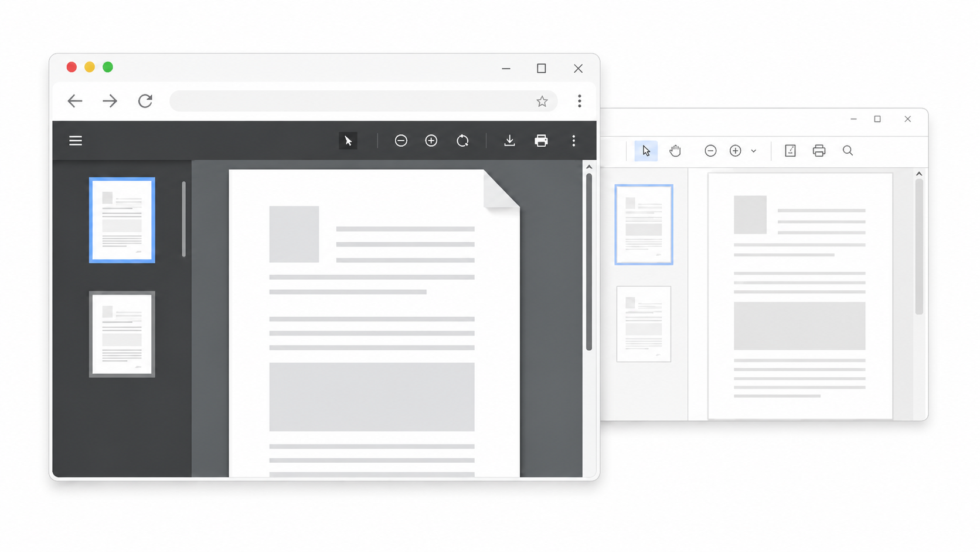This screenshot has height=552, width=980.
Task: Zoom in in the dark PDF viewer
Action: pos(431,141)
